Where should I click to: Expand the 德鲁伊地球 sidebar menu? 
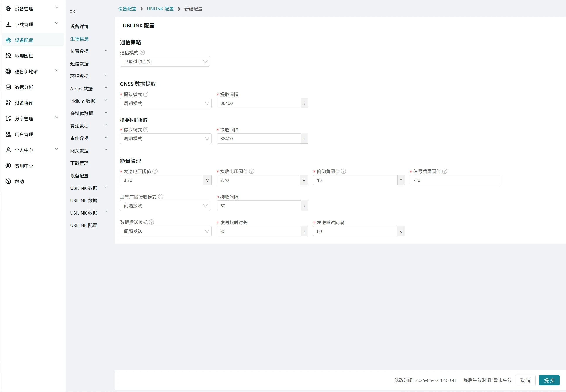pyautogui.click(x=57, y=71)
